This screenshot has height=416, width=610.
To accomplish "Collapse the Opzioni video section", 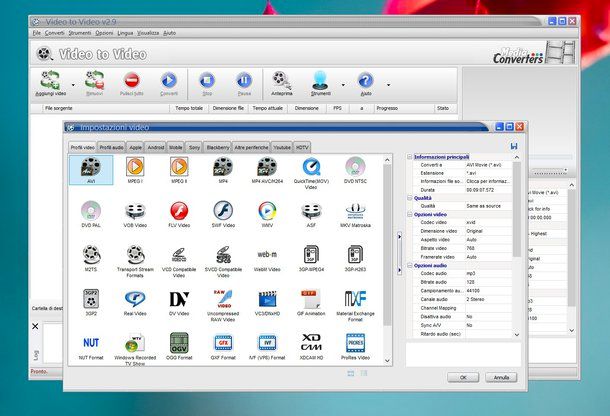I will (x=410, y=214).
